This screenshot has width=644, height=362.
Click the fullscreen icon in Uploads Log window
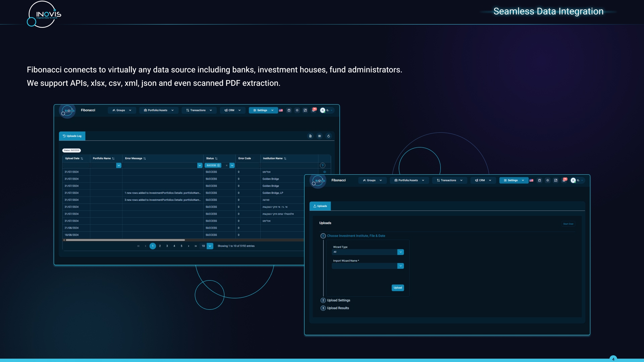coord(305,110)
